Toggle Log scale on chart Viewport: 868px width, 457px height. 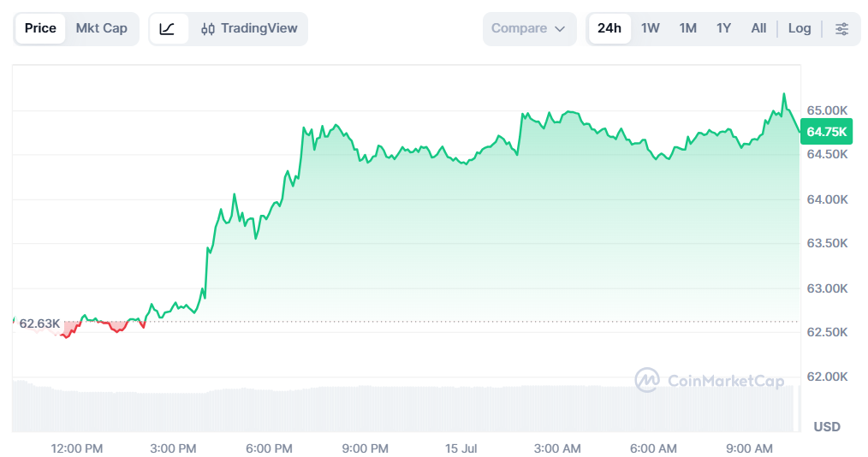coord(800,28)
